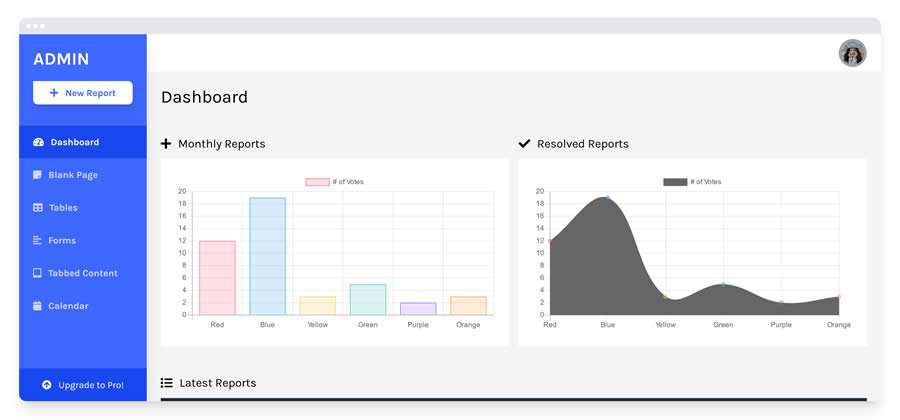Open the user avatar profile menu
Viewport: 900px width, 420px height.
tap(852, 53)
